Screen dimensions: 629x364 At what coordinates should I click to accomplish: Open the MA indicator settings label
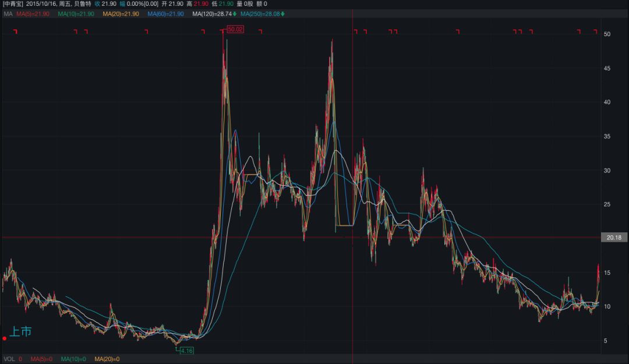tap(8, 14)
